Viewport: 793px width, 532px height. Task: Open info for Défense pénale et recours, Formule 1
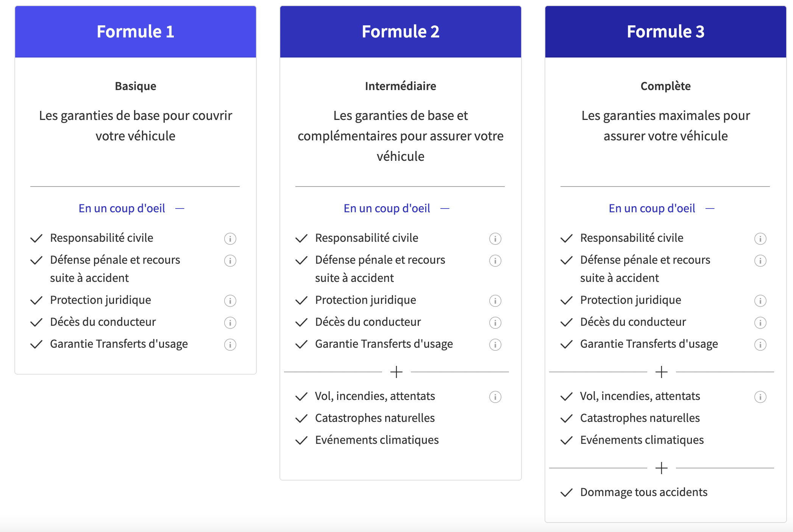point(229,261)
